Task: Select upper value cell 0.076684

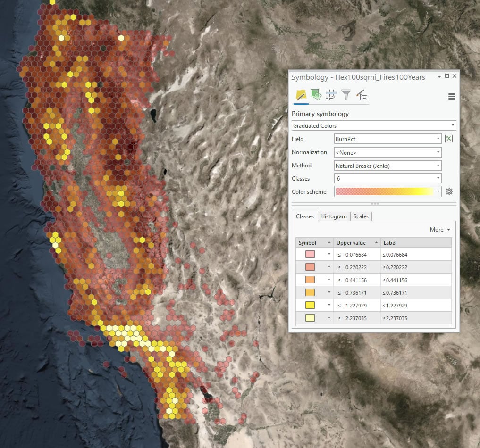Action: (357, 255)
